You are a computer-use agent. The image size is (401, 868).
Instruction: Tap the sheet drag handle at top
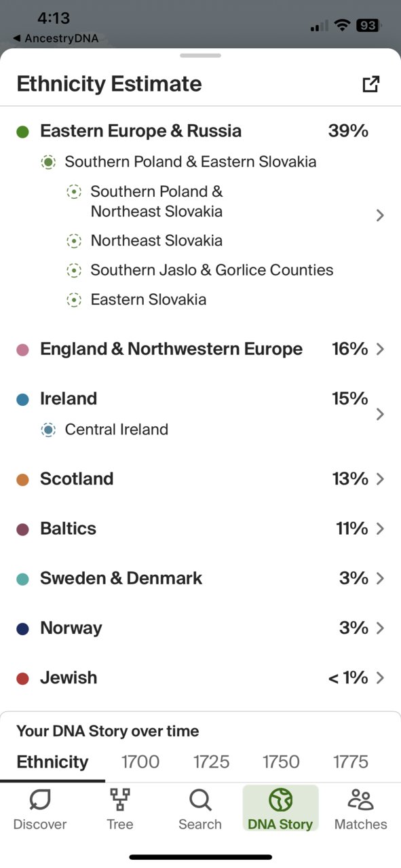pos(200,56)
